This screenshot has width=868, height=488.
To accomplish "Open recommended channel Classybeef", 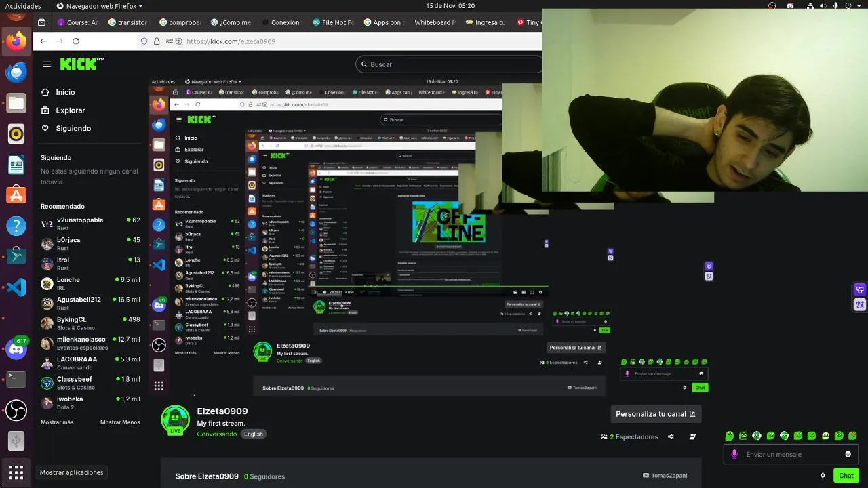I will coord(90,383).
